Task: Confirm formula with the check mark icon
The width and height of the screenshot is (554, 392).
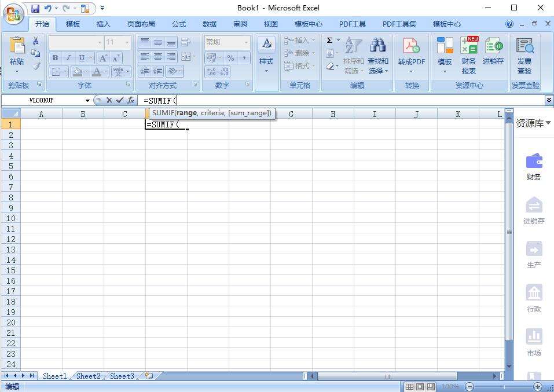Action: click(x=120, y=100)
